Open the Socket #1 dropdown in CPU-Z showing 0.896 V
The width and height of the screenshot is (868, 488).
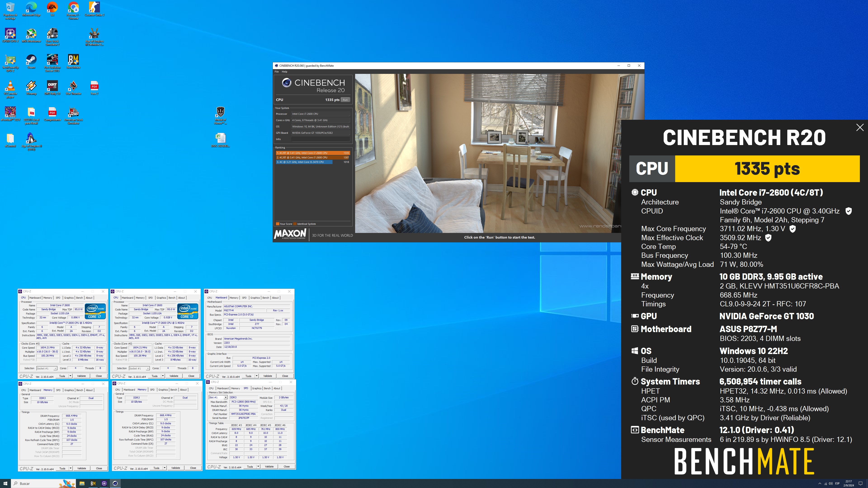[x=47, y=368]
